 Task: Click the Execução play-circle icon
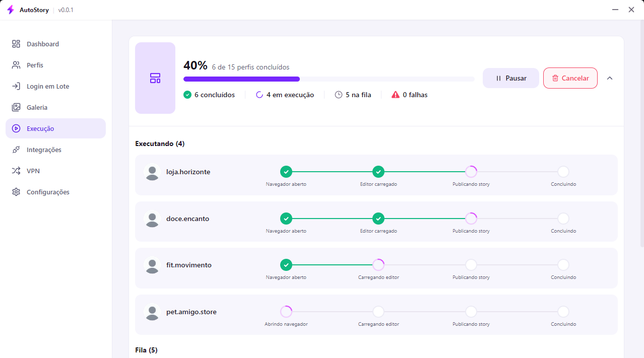[x=16, y=128]
